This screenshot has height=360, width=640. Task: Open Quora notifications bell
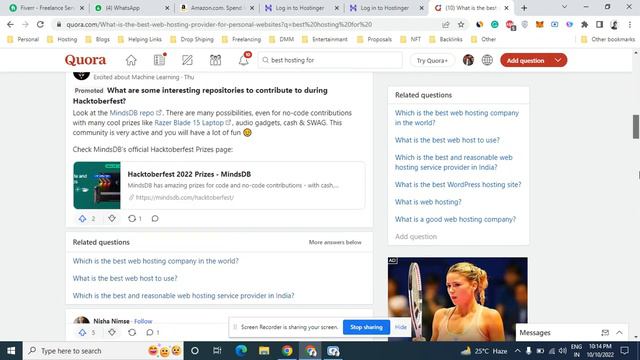pos(244,60)
